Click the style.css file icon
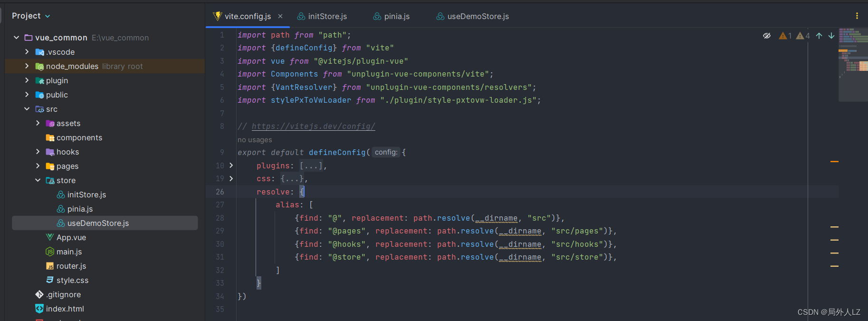This screenshot has height=321, width=868. point(50,280)
